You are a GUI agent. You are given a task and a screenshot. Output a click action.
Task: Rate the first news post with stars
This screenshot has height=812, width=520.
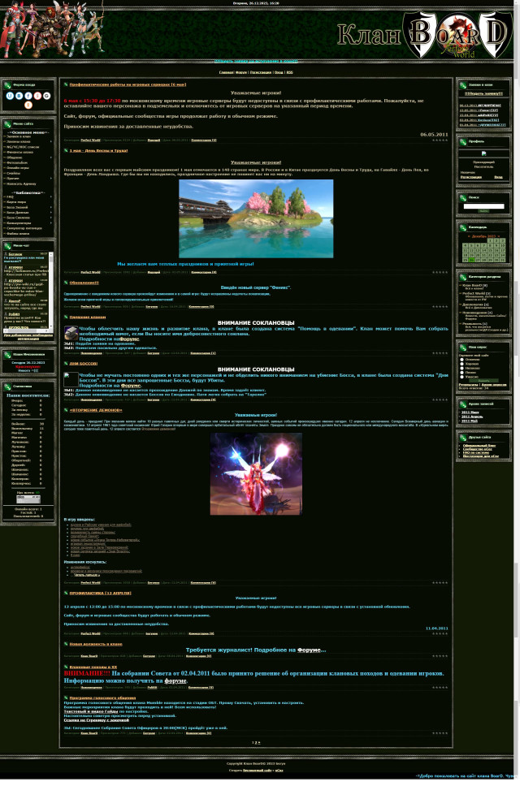(x=440, y=140)
